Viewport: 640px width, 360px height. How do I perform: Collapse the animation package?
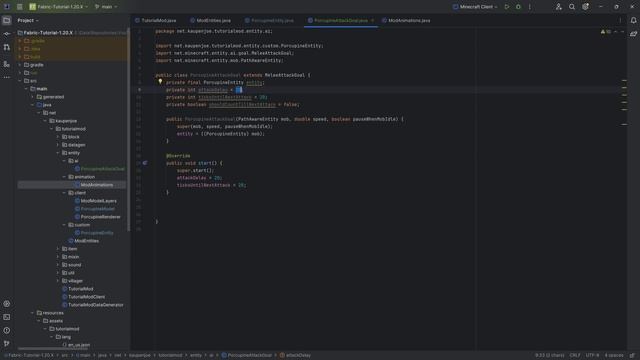click(x=64, y=177)
